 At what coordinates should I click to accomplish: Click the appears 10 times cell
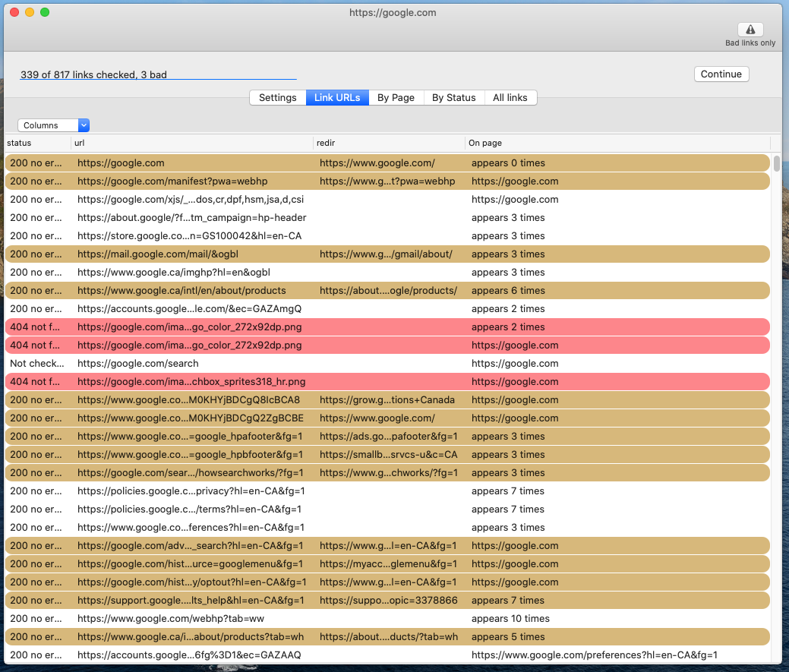(x=510, y=619)
